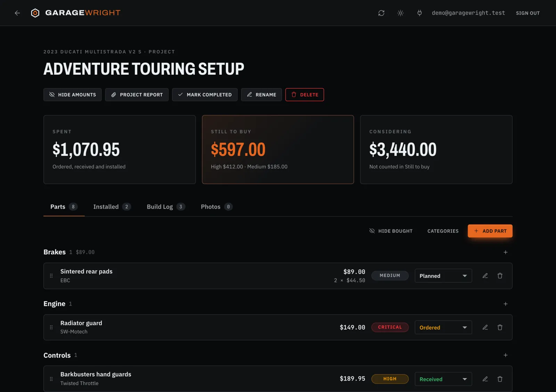556x392 pixels.
Task: Edit Sintered rear pads with pencil icon
Action: 485,276
